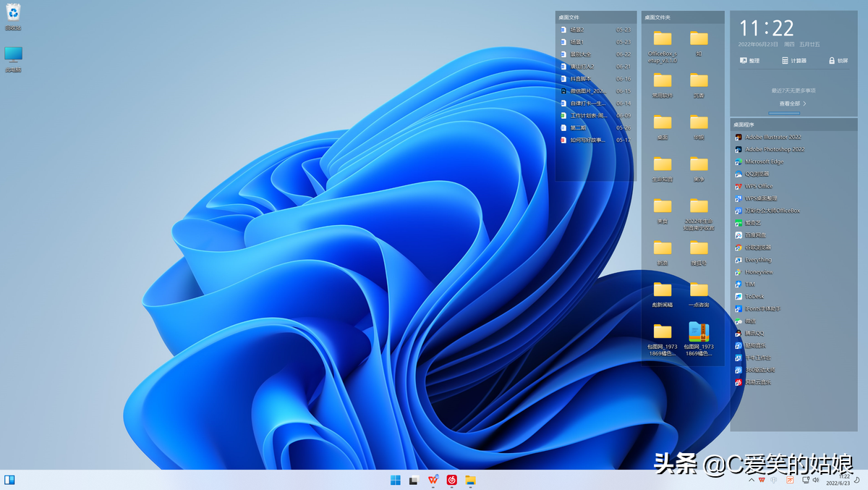Open NetEase Cloud Music on the taskbar
Image resolution: width=868 pixels, height=490 pixels.
click(451, 480)
